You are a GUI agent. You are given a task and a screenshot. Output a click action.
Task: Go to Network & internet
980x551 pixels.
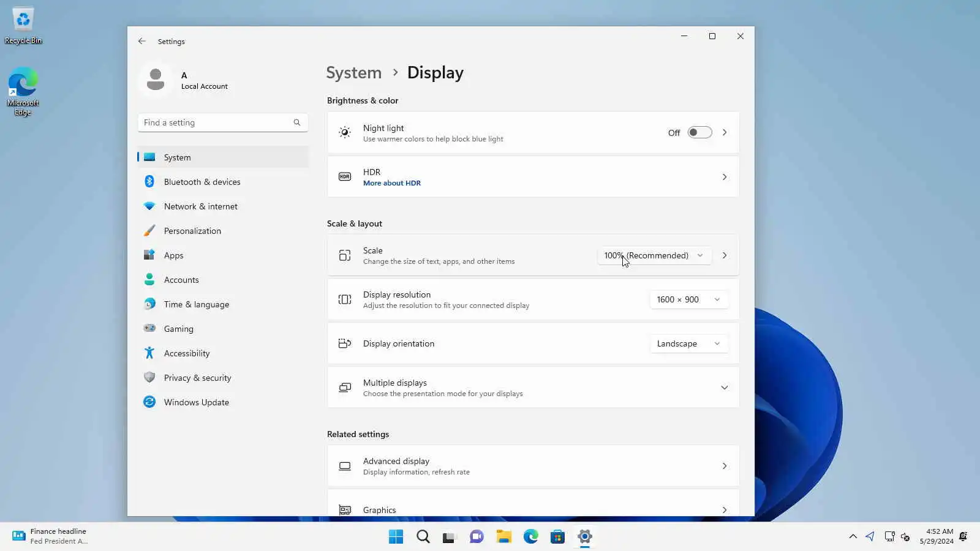click(223, 206)
